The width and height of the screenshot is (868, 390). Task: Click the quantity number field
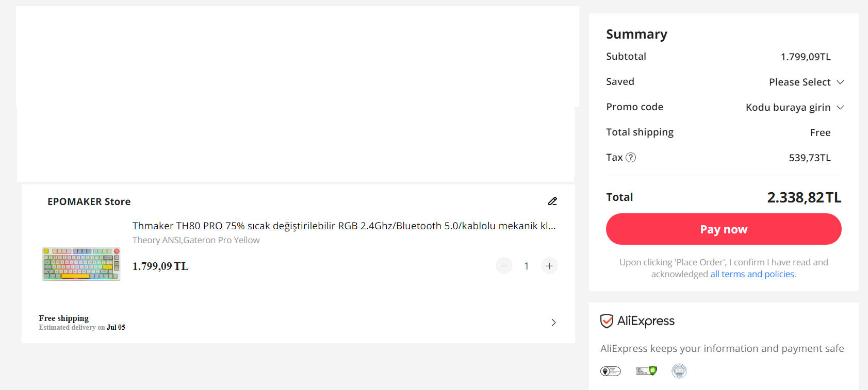coord(527,266)
